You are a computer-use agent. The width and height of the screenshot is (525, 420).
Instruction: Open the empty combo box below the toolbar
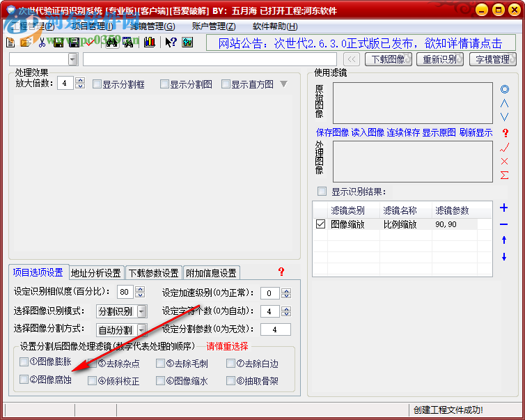[x=73, y=60]
